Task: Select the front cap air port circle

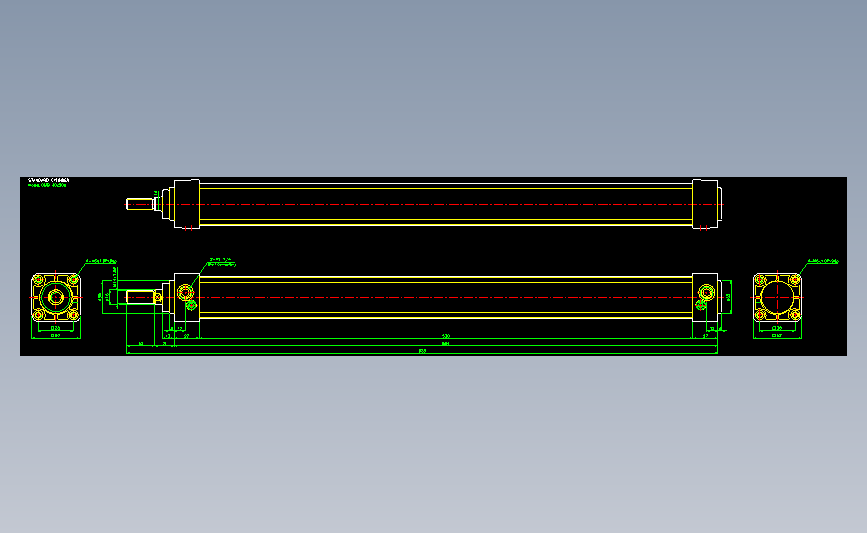Action: (x=185, y=291)
